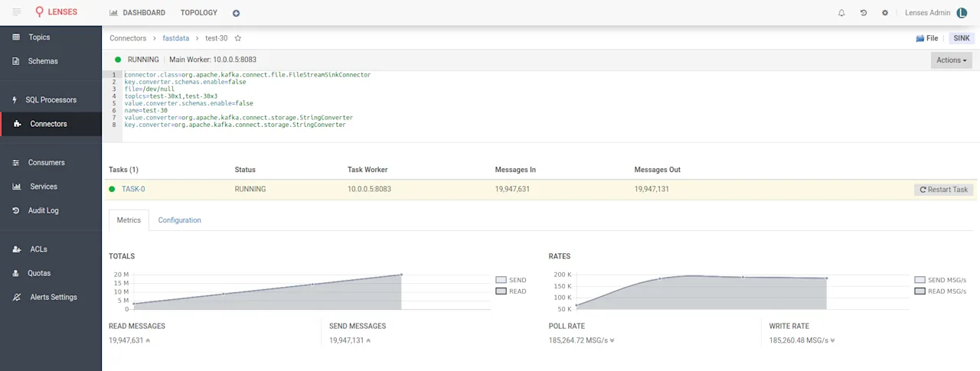980x371 pixels.
Task: Toggle READ legend in Totals chart
Action: pos(511,291)
